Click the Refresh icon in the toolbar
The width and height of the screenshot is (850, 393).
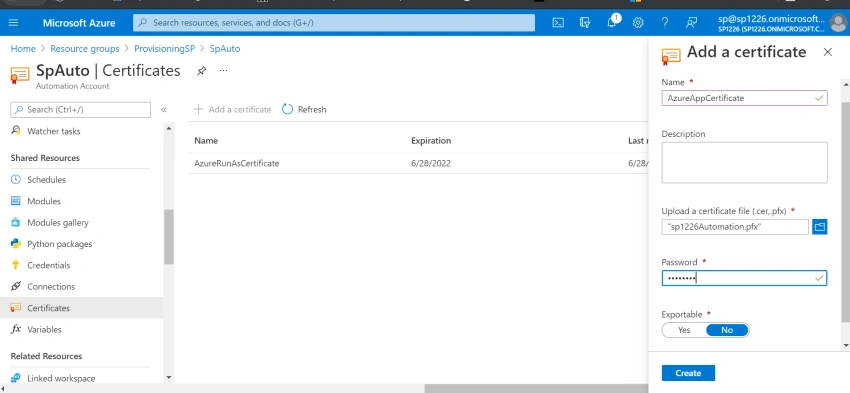[x=287, y=109]
